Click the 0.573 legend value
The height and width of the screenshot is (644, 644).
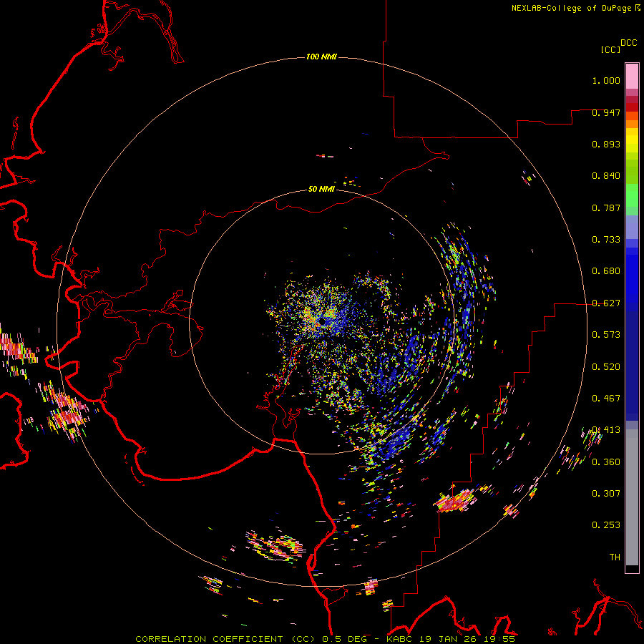pos(606,335)
